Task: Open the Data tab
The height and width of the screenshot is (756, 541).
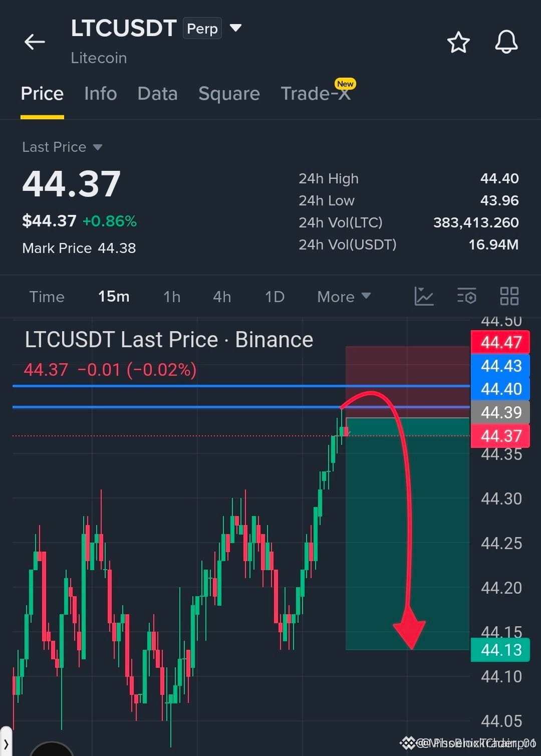Action: (158, 94)
